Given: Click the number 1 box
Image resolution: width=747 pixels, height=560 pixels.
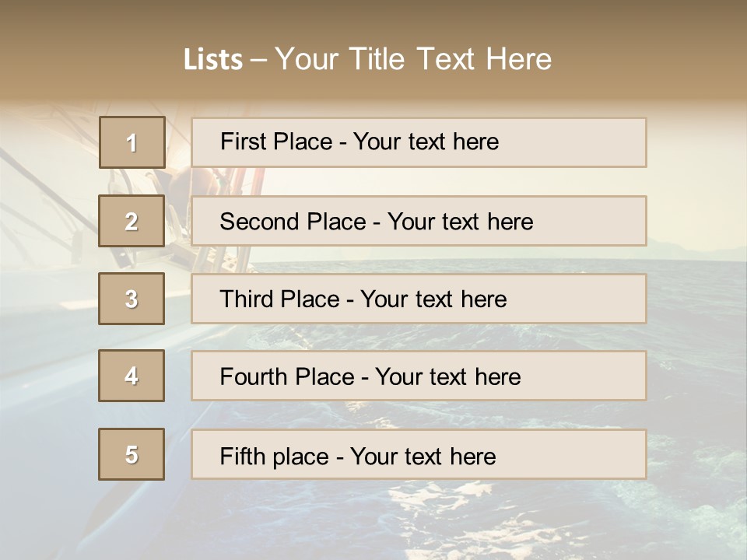Looking at the screenshot, I should [132, 142].
